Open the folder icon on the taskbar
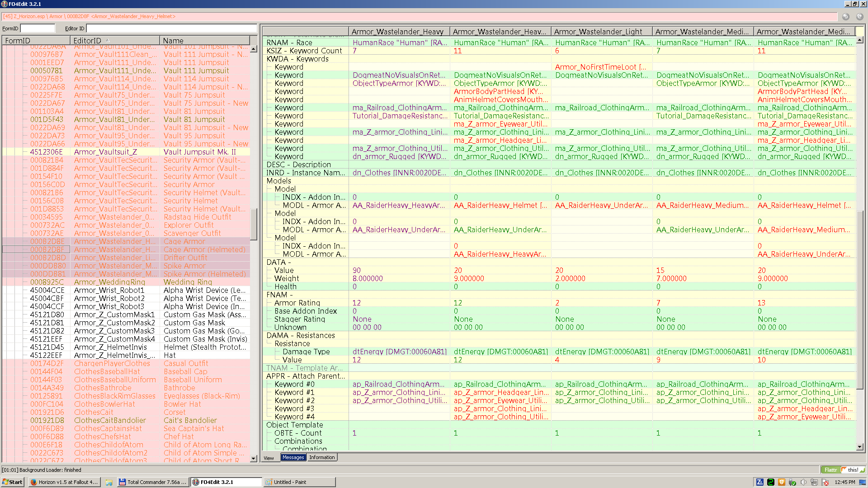868x488 pixels. [108, 482]
